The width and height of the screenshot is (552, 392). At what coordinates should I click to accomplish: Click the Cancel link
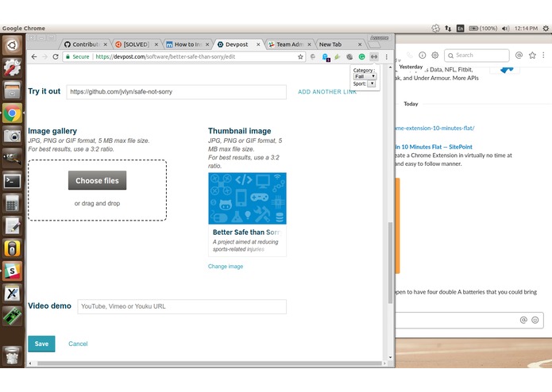(x=78, y=344)
